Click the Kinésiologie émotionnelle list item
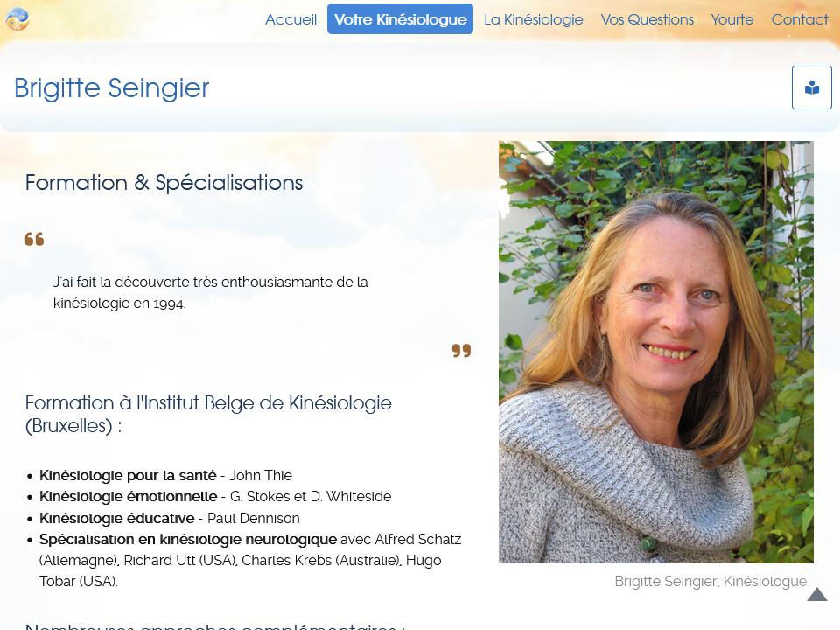 (215, 497)
